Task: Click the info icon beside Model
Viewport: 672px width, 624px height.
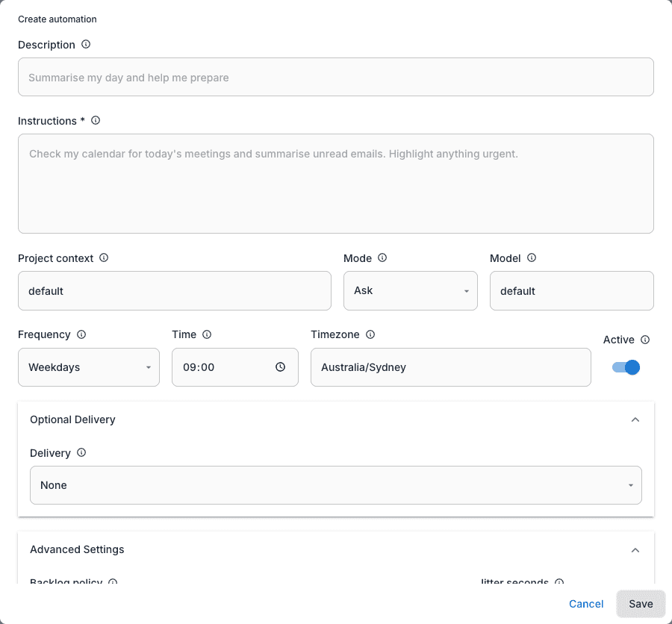Action: (x=532, y=258)
